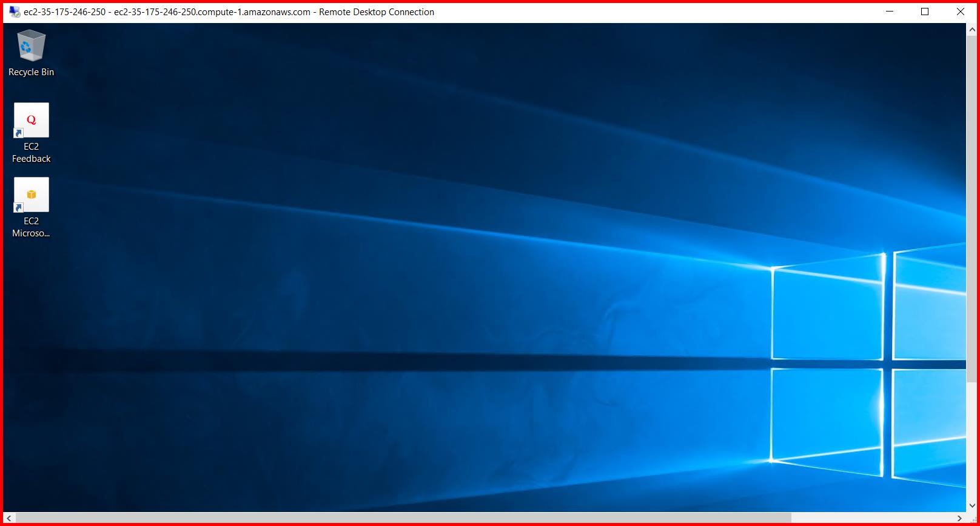This screenshot has width=980, height=526.
Task: Close the Remote Desktop Connection window
Action: click(961, 12)
